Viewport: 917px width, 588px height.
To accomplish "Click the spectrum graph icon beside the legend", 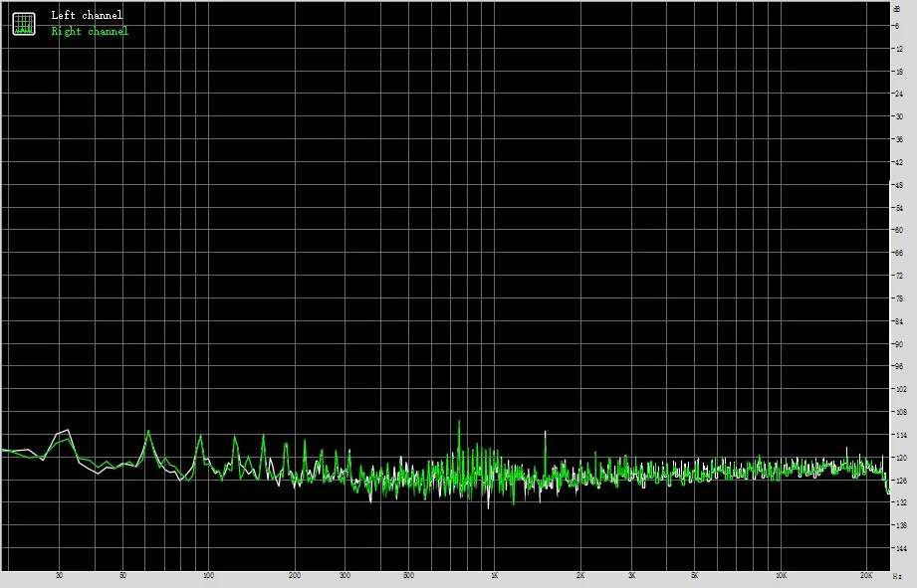I will [24, 24].
